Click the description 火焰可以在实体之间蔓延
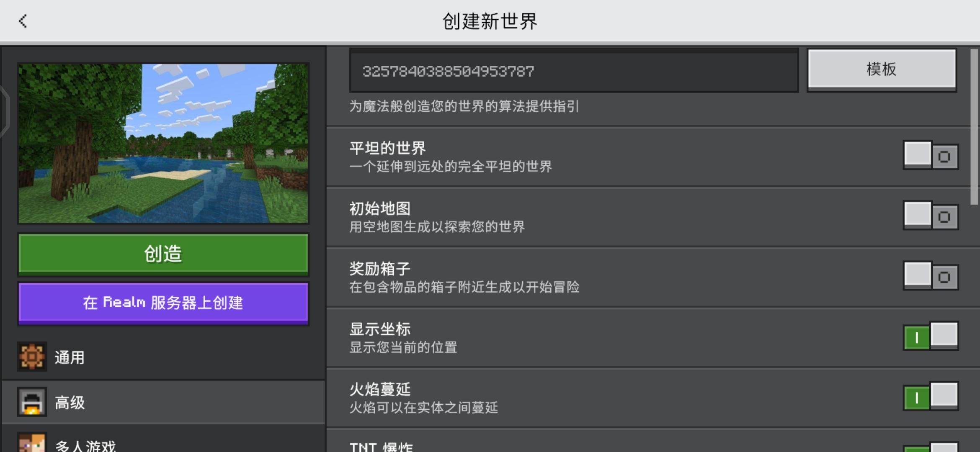This screenshot has height=452, width=980. pyautogui.click(x=423, y=408)
